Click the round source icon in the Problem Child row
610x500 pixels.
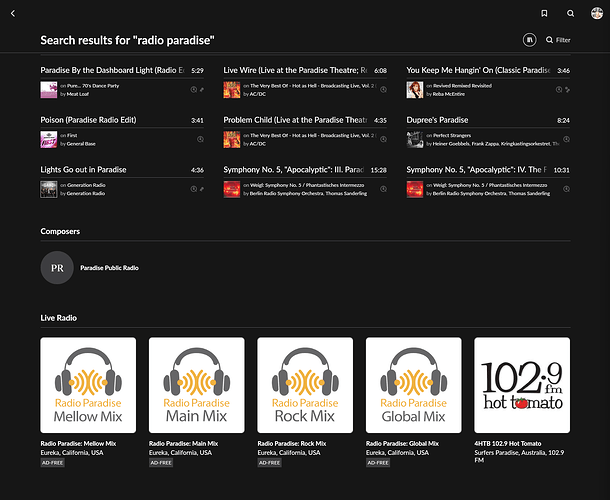pyautogui.click(x=383, y=139)
